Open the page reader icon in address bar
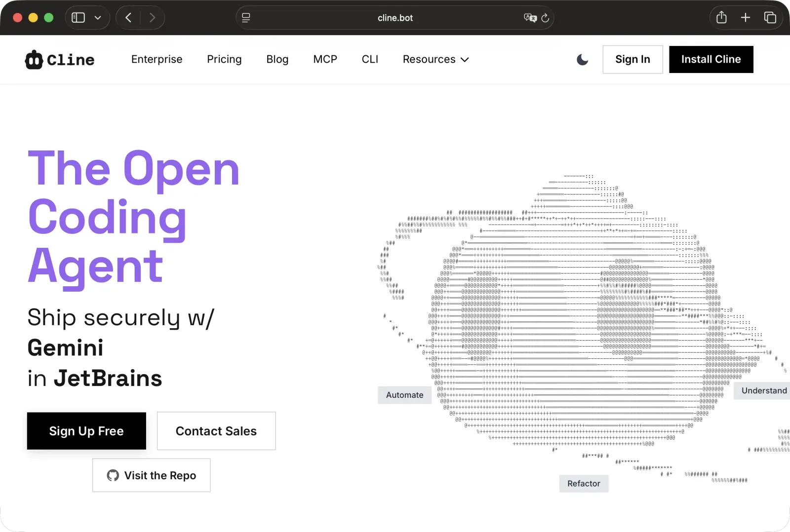This screenshot has width=790, height=532. point(246,18)
